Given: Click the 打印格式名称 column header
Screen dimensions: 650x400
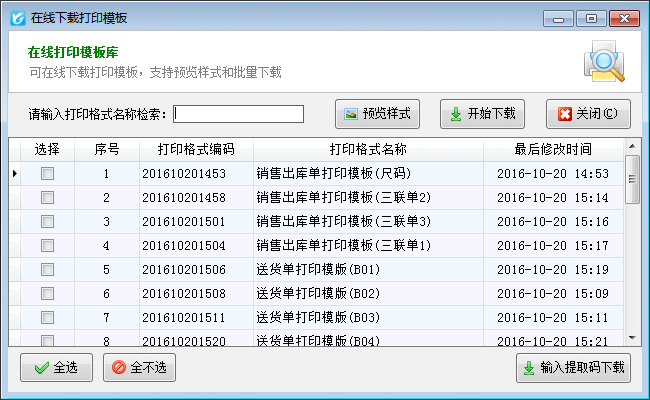Looking at the screenshot, I should click(368, 149).
